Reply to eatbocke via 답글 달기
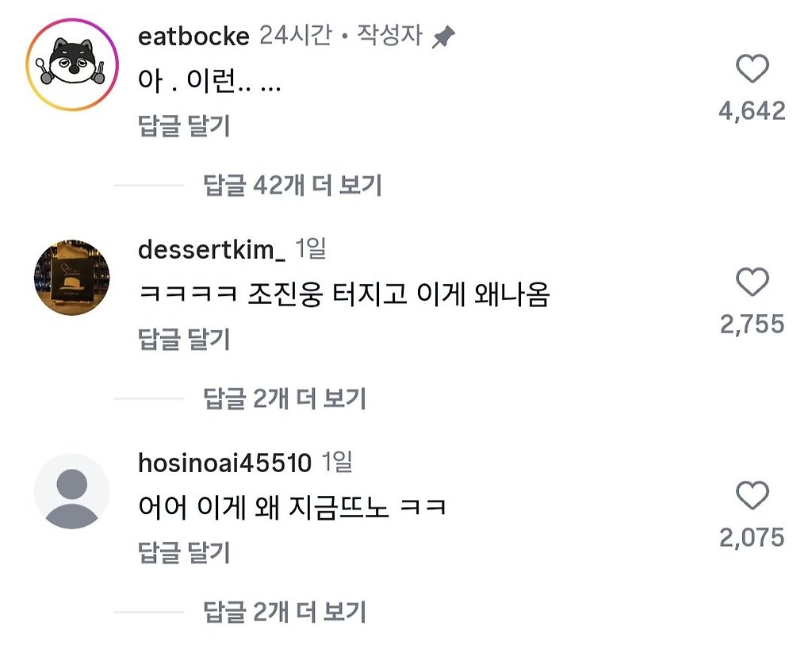Viewport: 812px width, 653px height. [x=184, y=126]
